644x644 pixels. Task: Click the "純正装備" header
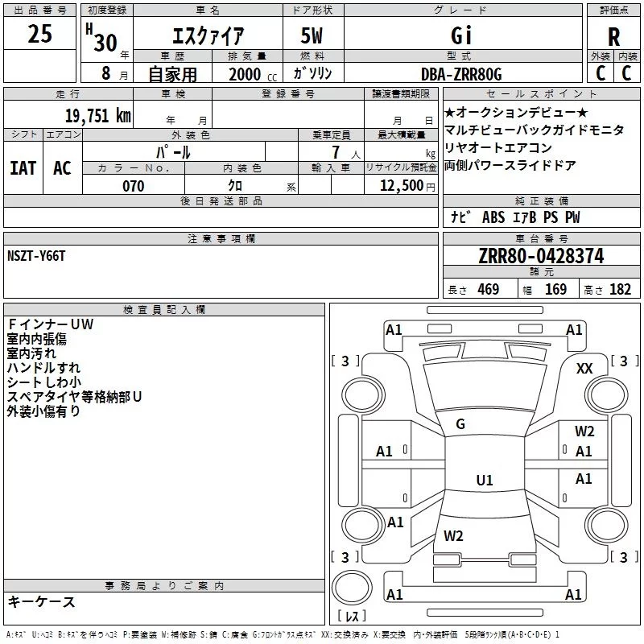tap(541, 200)
